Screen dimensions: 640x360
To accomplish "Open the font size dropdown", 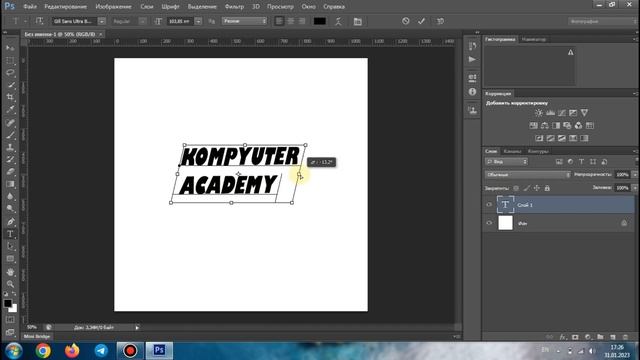I will click(x=198, y=21).
